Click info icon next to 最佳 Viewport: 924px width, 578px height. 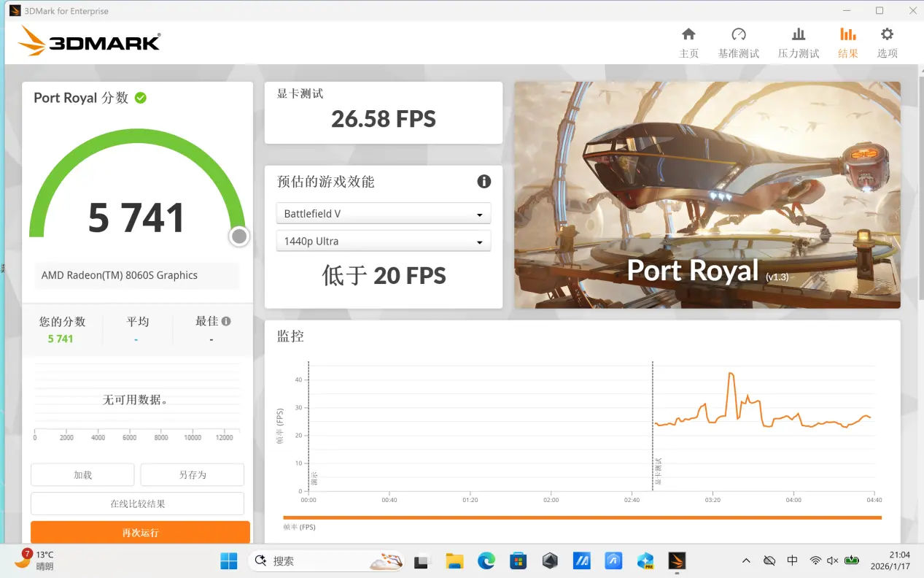point(226,321)
